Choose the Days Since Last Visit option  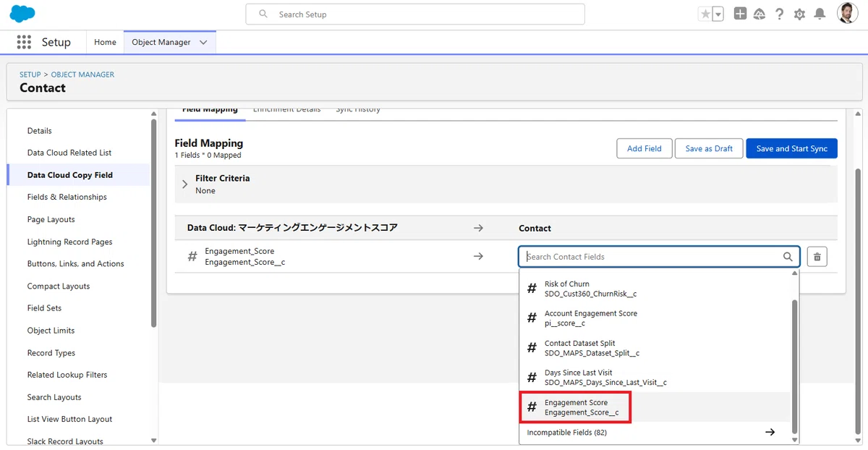tap(656, 378)
